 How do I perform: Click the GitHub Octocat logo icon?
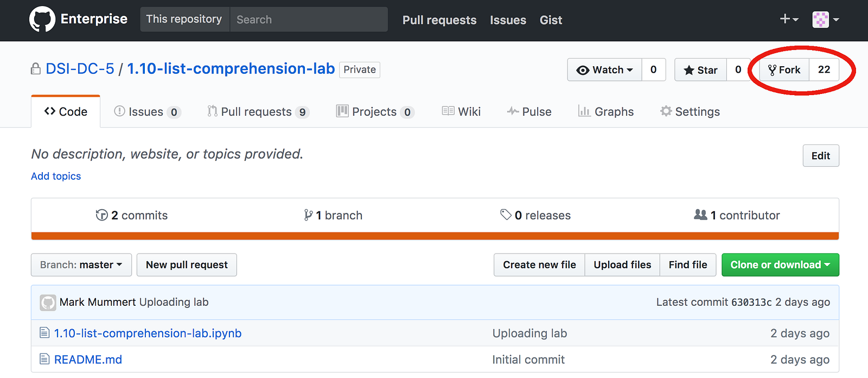coord(42,20)
